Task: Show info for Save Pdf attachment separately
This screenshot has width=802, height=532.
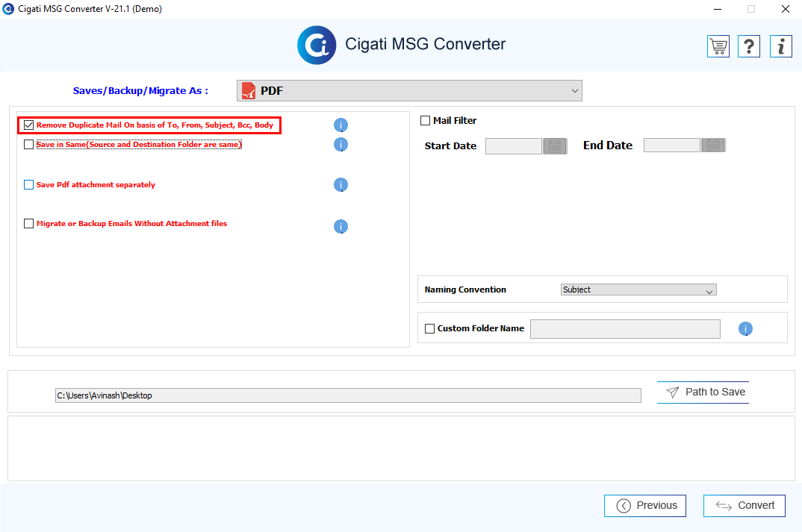Action: pyautogui.click(x=341, y=184)
